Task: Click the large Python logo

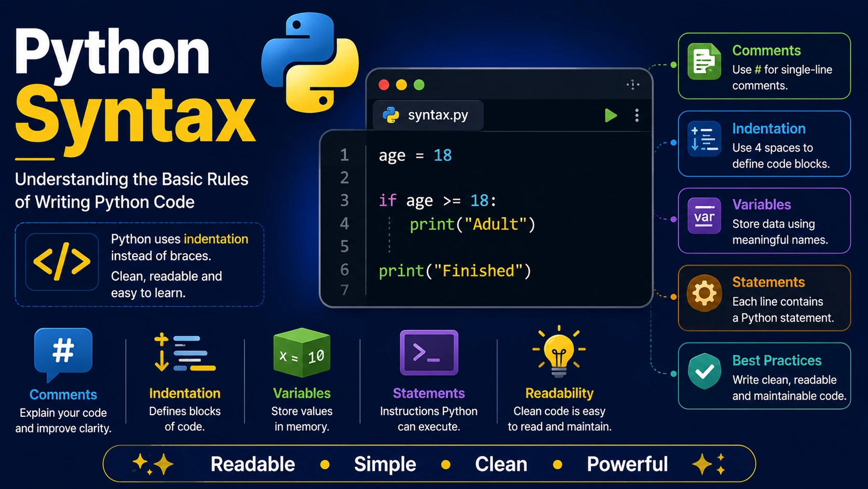Action: pos(310,63)
